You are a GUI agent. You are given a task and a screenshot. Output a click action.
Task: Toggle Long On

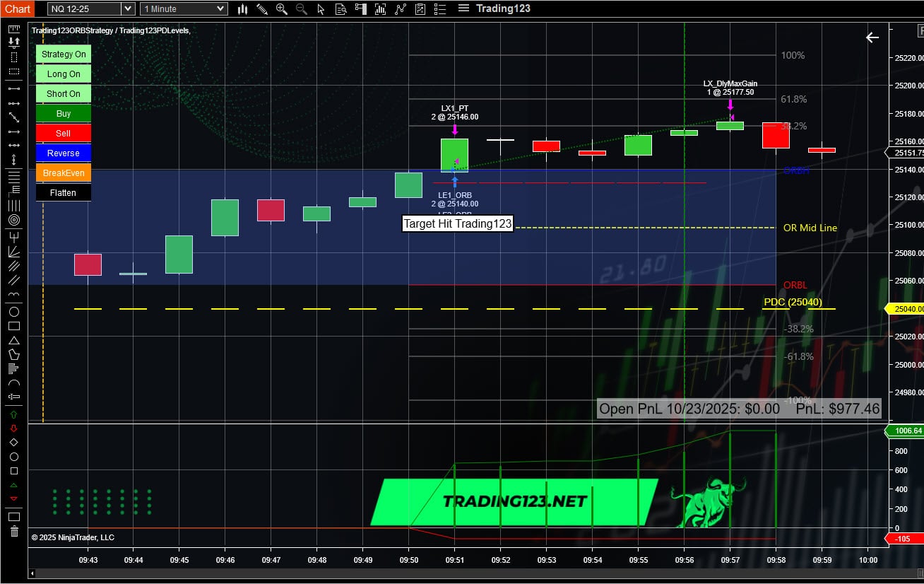(x=63, y=74)
